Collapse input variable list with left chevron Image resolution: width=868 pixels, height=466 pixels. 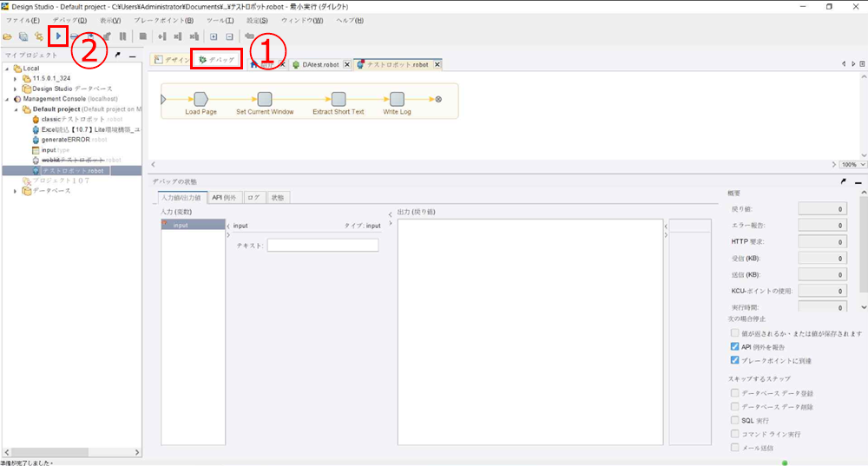(x=228, y=226)
